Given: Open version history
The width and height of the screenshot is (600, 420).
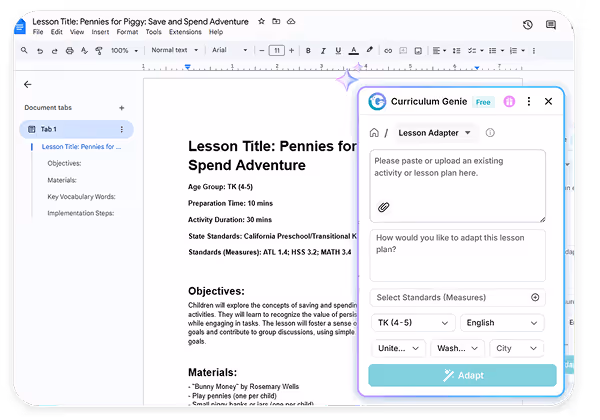Looking at the screenshot, I should [528, 25].
